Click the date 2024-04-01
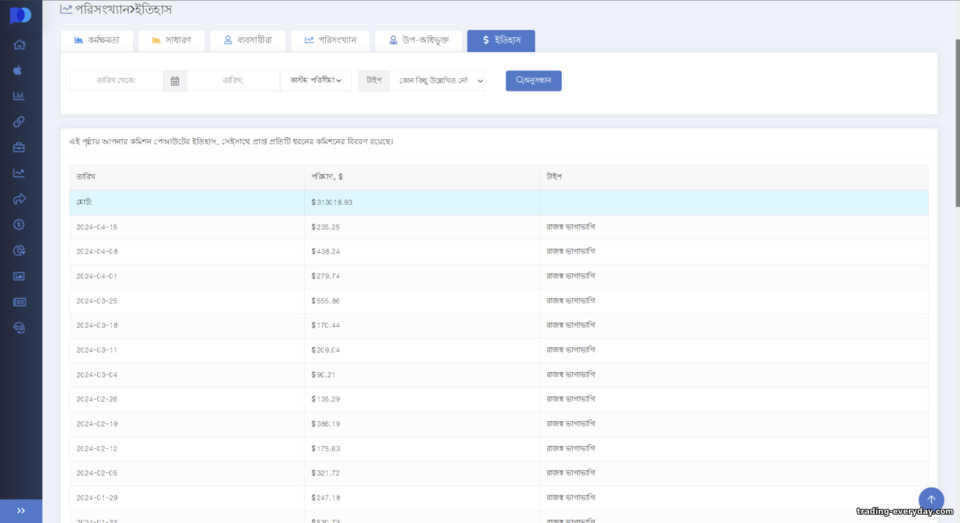Screen dimensions: 960x523 pyautogui.click(x=97, y=276)
